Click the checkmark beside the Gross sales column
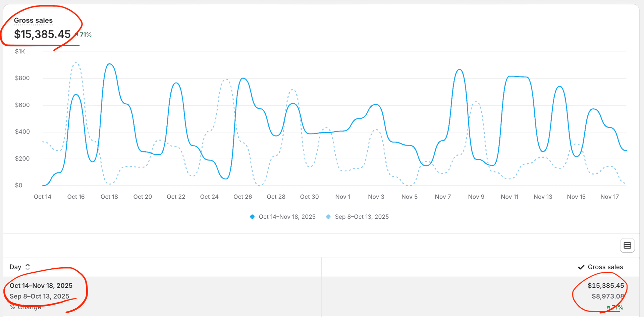 click(x=581, y=267)
